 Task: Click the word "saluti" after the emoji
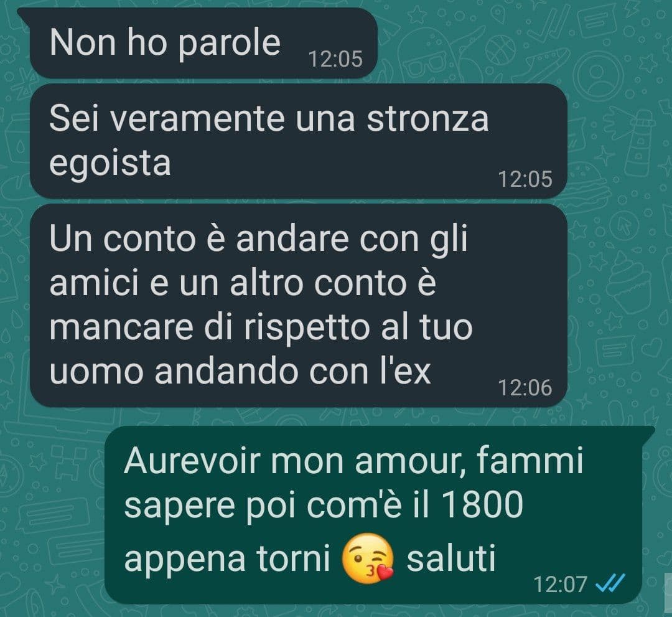pyautogui.click(x=451, y=558)
